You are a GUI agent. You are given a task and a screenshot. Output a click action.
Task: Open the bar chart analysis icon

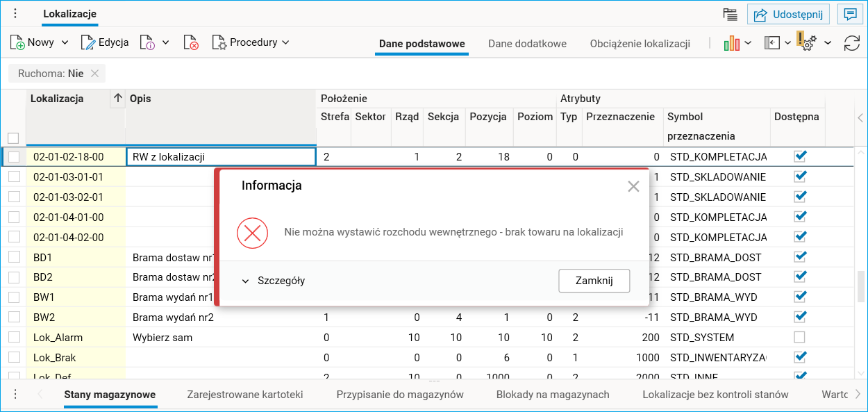point(731,43)
